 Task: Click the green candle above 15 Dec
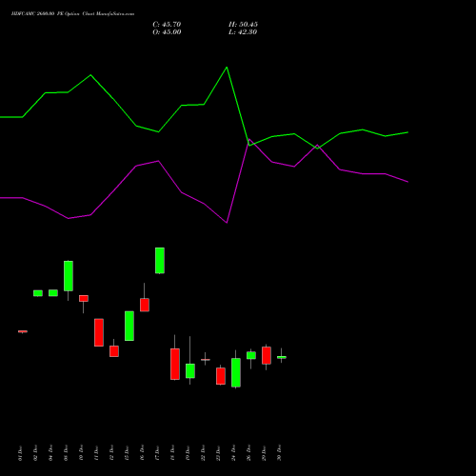(x=129, y=326)
